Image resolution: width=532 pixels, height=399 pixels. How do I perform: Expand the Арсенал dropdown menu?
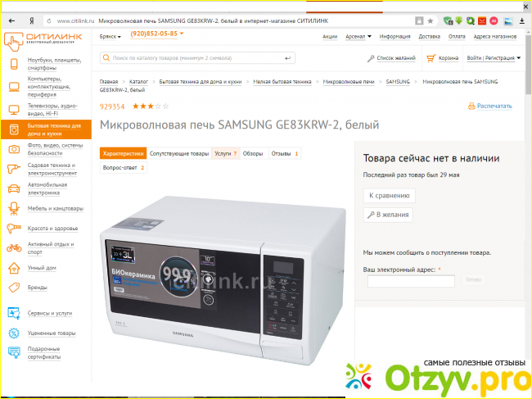358,36
